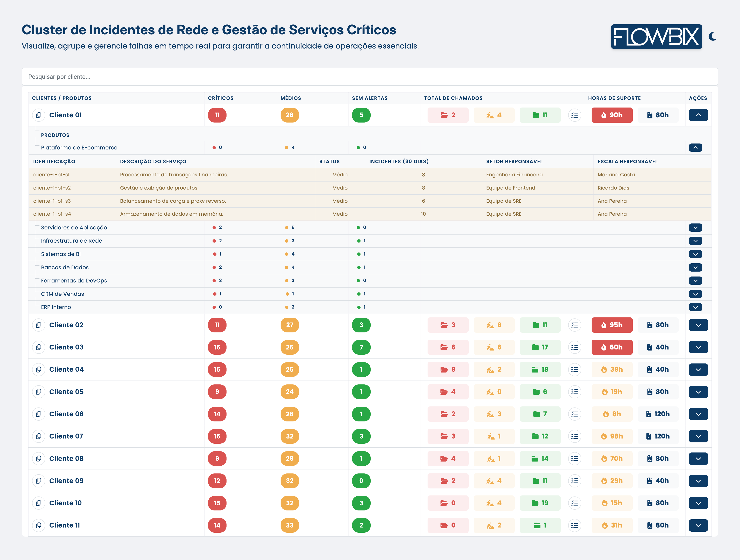The height and width of the screenshot is (560, 740).
Task: Expand Infraestrutura de Rede product
Action: click(695, 241)
